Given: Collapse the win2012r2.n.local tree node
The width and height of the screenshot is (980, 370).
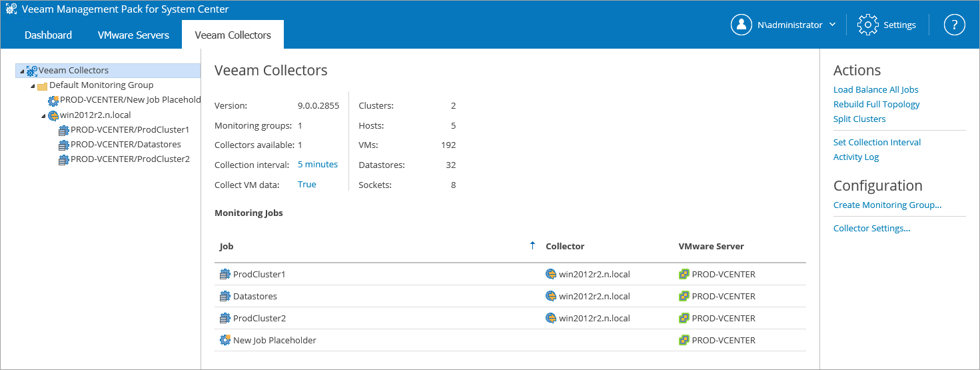Looking at the screenshot, I should pos(44,116).
